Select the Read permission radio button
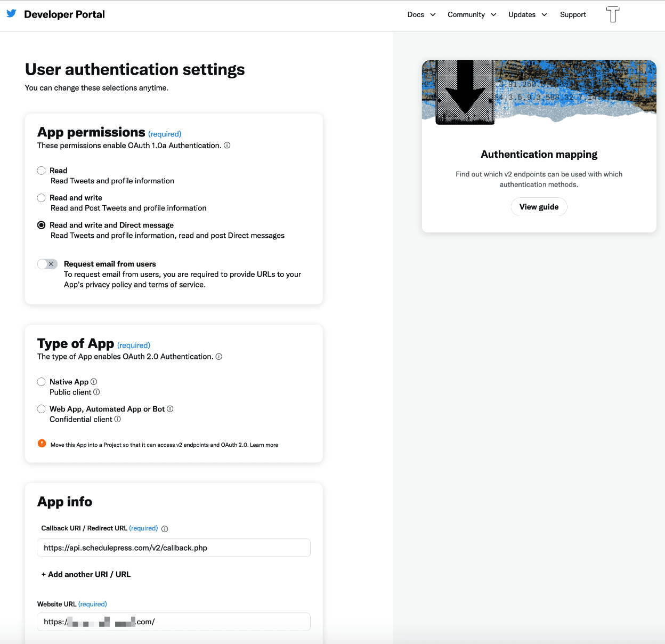The width and height of the screenshot is (665, 644). (41, 171)
